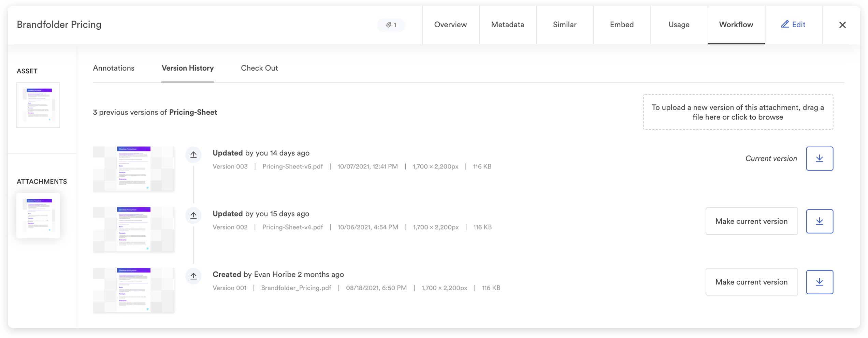Screen dimensions: 868x338
Task: Make Version 002 the current version
Action: coord(751,221)
